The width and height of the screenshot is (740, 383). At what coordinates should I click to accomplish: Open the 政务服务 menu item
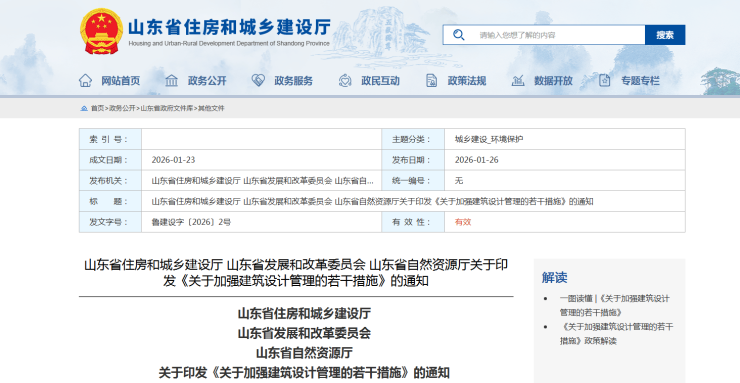pos(294,81)
